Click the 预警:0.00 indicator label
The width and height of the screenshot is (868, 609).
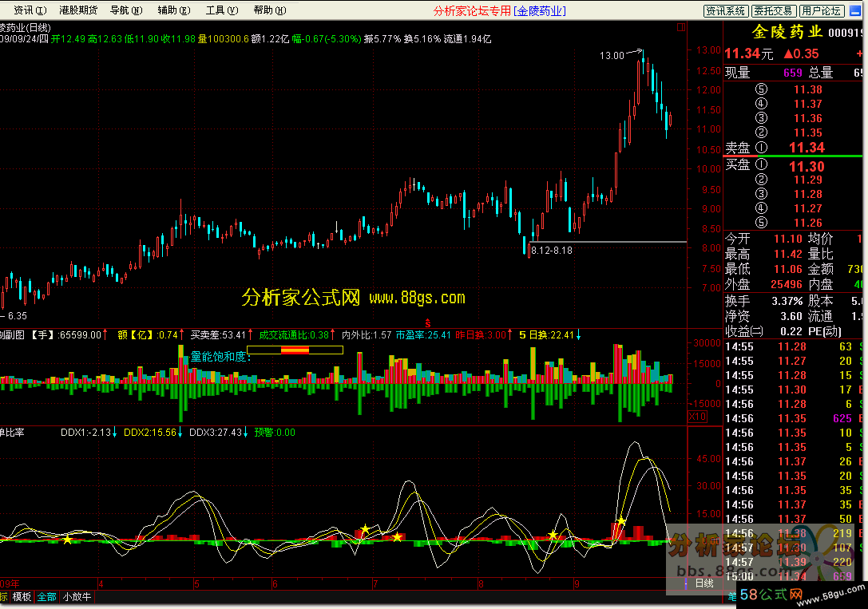pos(275,433)
